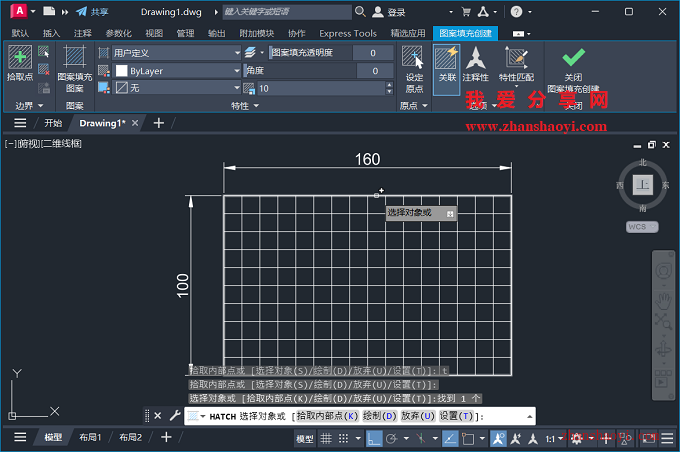This screenshot has width=680, height=452.
Task: Click the hatch spacing field showing 10
Action: pos(321,88)
